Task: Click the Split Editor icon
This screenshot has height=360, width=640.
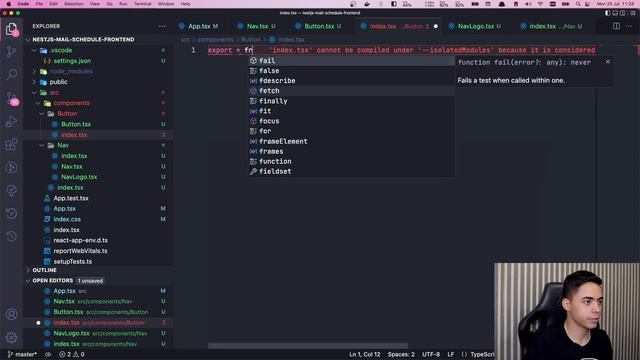Action: 616,26
